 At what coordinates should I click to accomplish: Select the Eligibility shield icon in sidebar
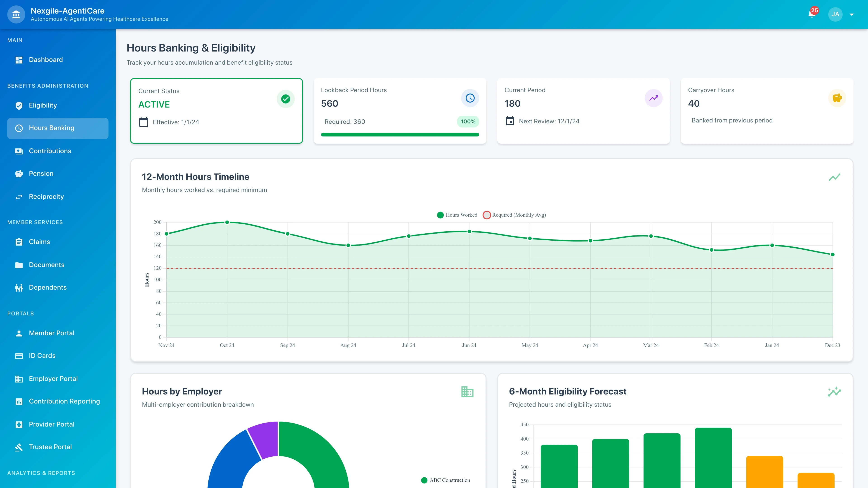coord(19,105)
